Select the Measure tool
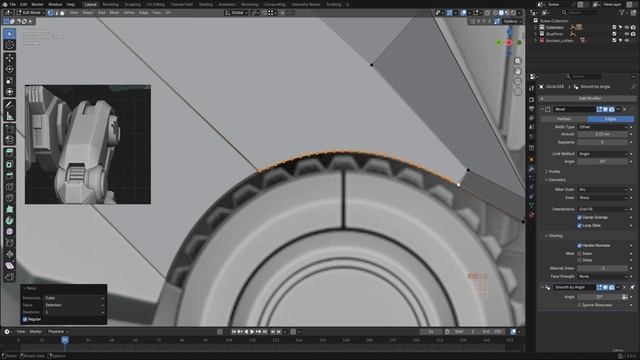This screenshot has width=640, height=360. pos(9,116)
